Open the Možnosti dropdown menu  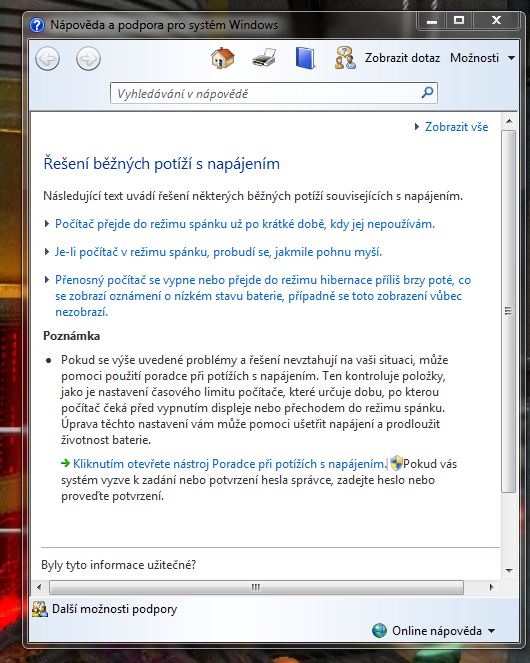(482, 58)
